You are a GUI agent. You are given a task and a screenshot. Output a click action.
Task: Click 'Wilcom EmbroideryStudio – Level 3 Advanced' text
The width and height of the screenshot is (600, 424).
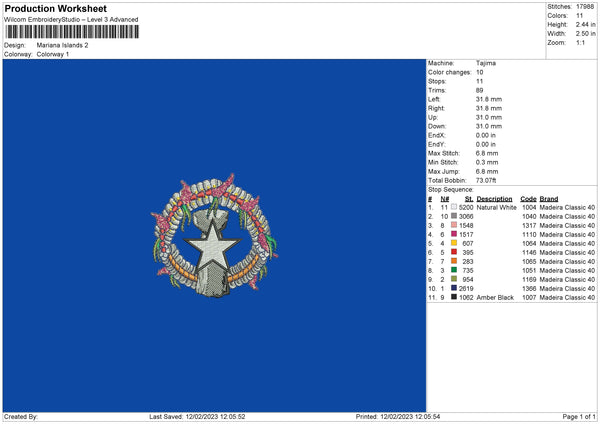71,20
